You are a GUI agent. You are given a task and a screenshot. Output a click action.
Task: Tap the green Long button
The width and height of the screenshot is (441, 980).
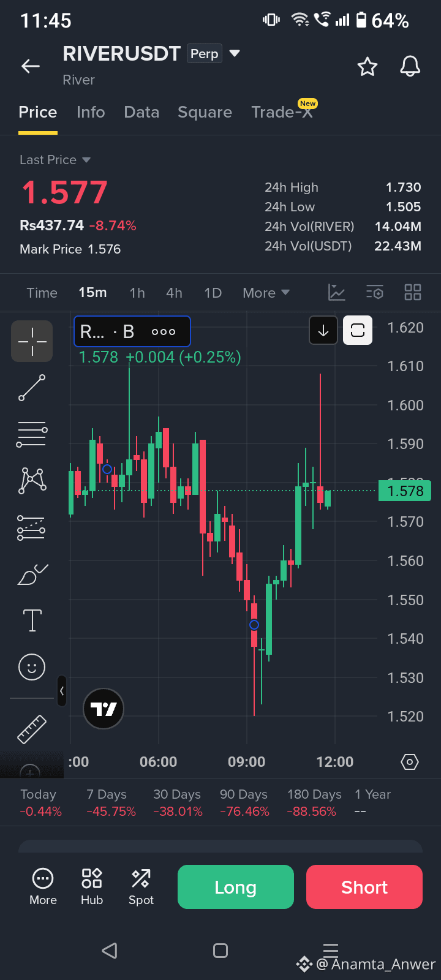(x=236, y=887)
